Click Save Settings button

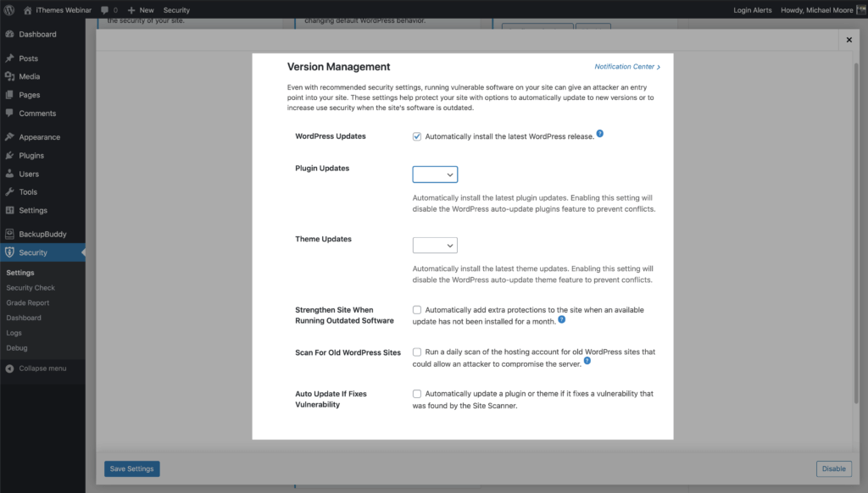tap(131, 468)
